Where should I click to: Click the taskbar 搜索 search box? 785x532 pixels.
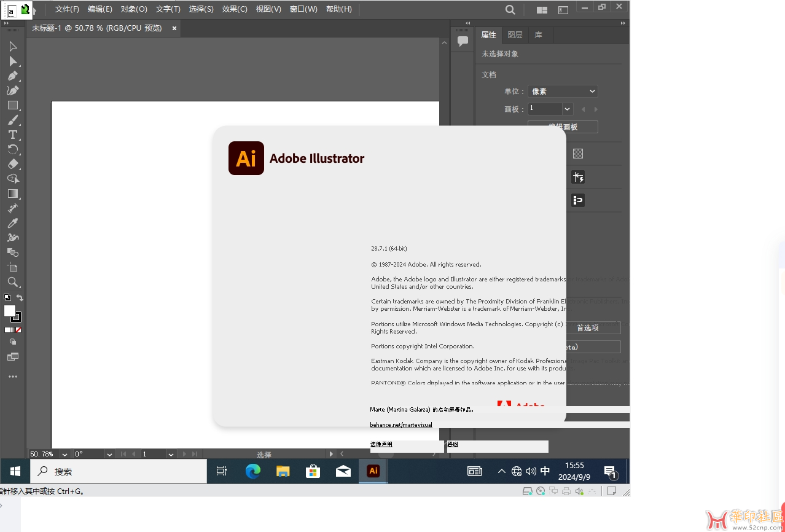[x=119, y=471]
